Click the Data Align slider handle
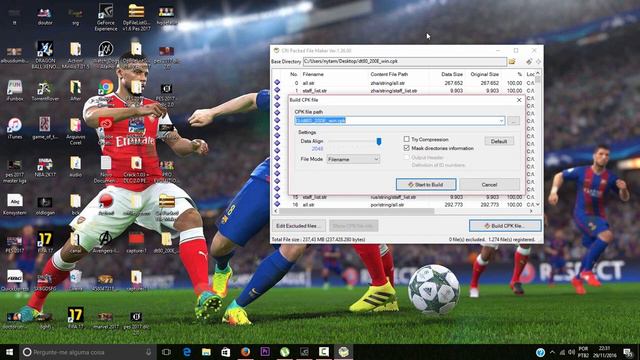Viewport: 640px width, 360px height. click(379, 141)
